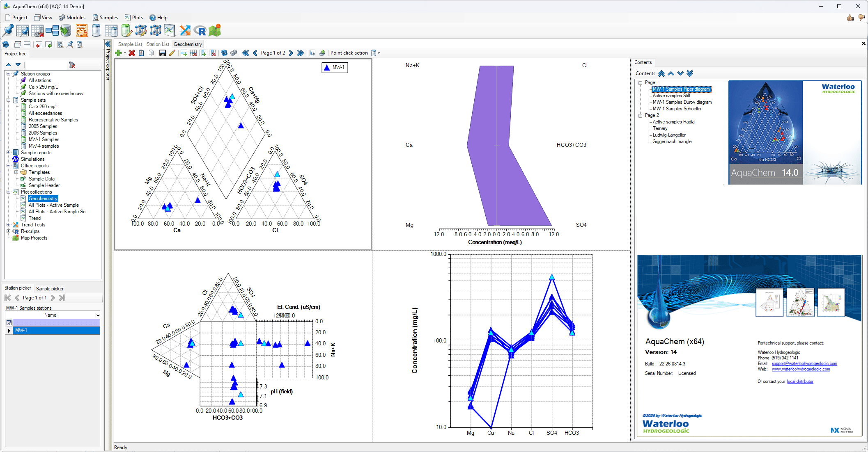Expand the Trend Tests node

coord(8,225)
